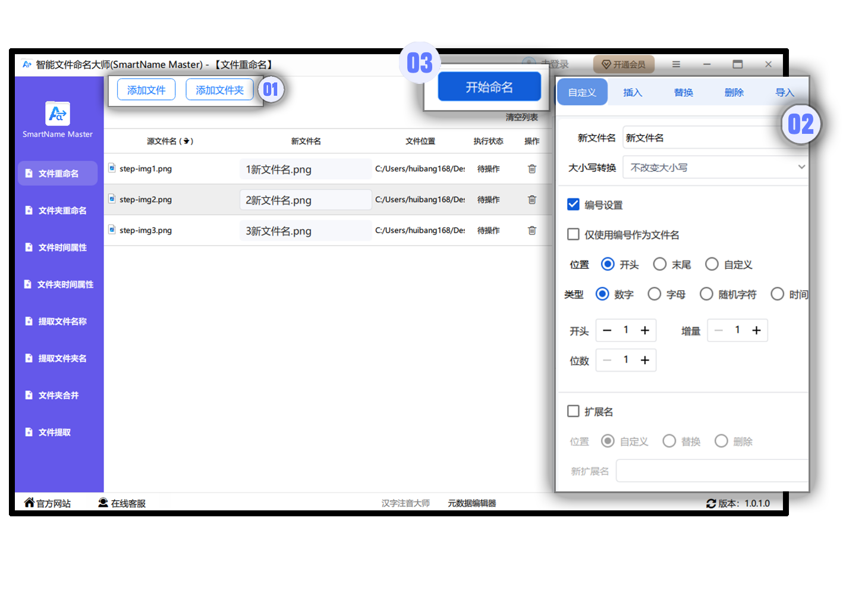Image resolution: width=868 pixels, height=602 pixels.
Task: Delete the step-img1.png row with trash icon
Action: click(x=532, y=169)
